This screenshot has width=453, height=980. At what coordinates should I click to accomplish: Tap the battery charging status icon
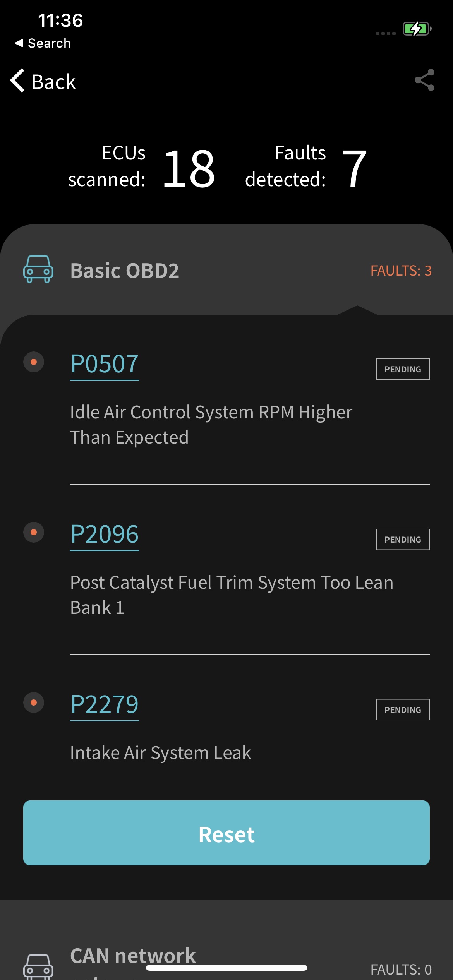coord(417,29)
